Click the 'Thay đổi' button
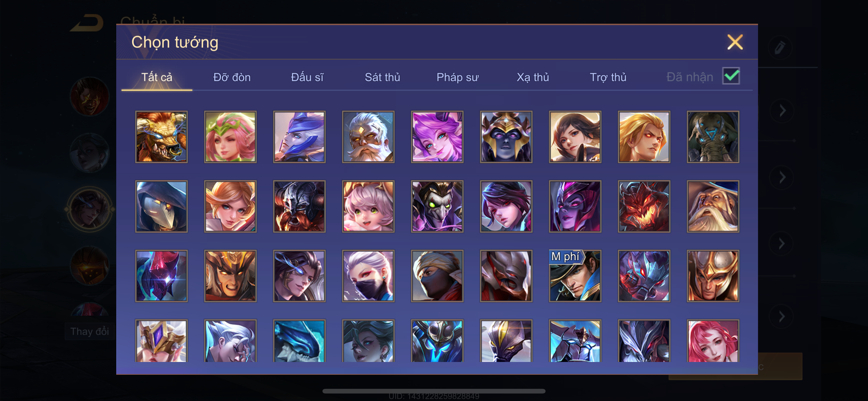The width and height of the screenshot is (868, 401). click(x=90, y=331)
